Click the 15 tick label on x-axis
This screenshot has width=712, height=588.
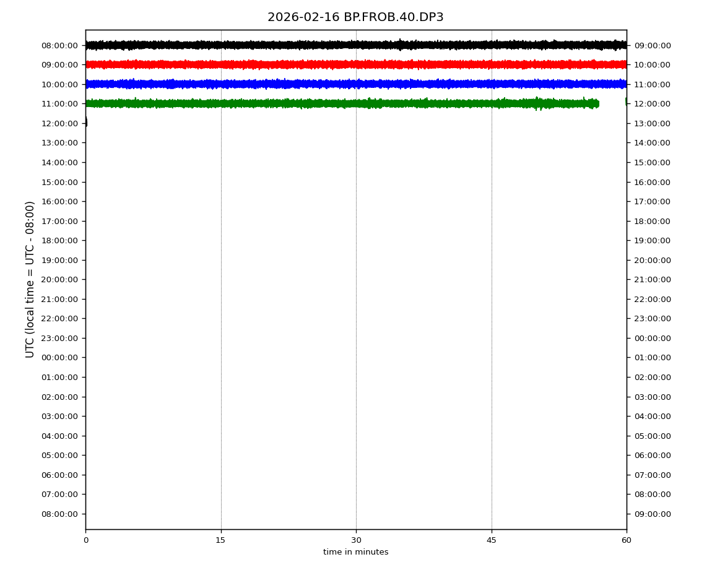220,540
